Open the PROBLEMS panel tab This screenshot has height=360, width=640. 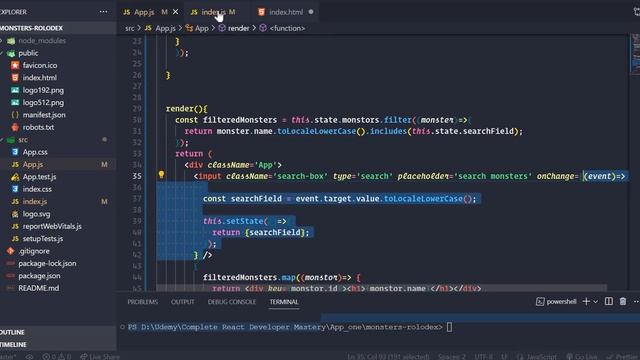(142, 302)
